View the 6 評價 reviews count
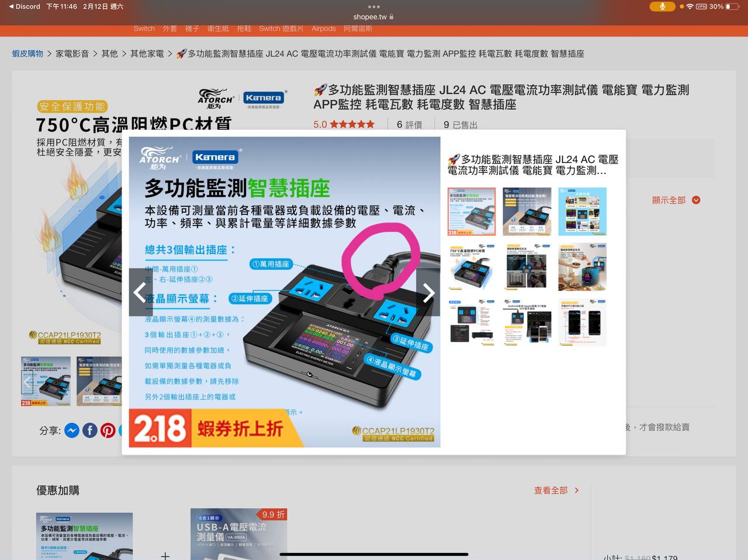Image resolution: width=748 pixels, height=560 pixels. click(409, 124)
